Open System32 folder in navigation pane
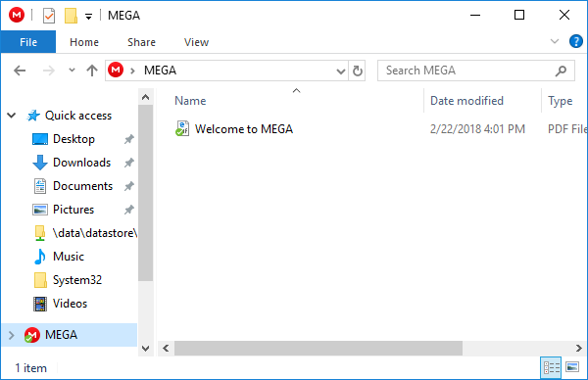 click(x=76, y=280)
